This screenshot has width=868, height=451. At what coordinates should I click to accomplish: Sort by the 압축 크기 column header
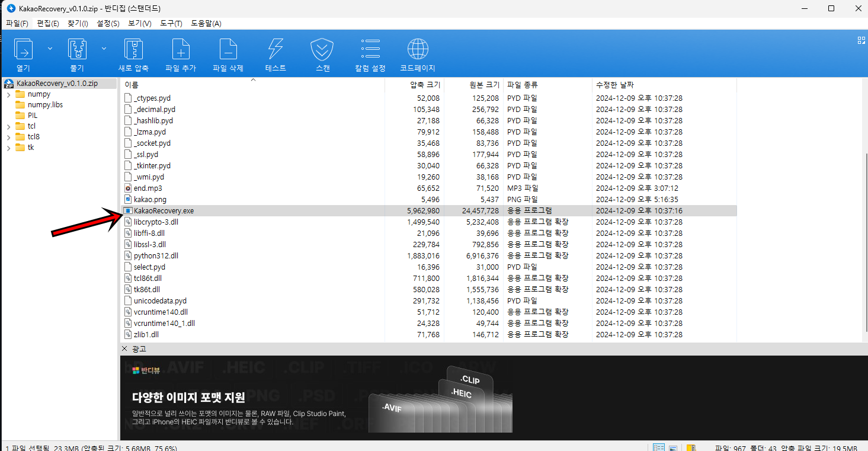(x=415, y=85)
